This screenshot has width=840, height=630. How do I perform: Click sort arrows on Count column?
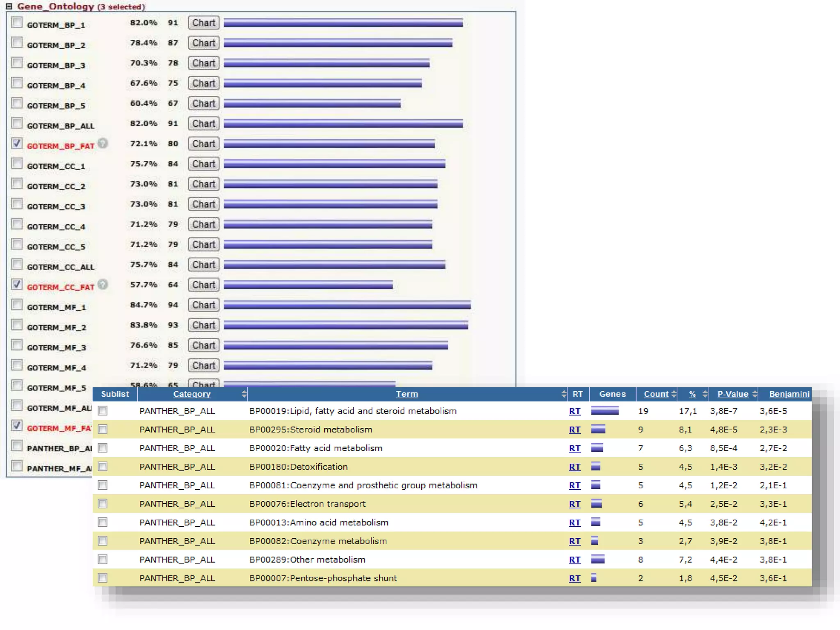(673, 394)
